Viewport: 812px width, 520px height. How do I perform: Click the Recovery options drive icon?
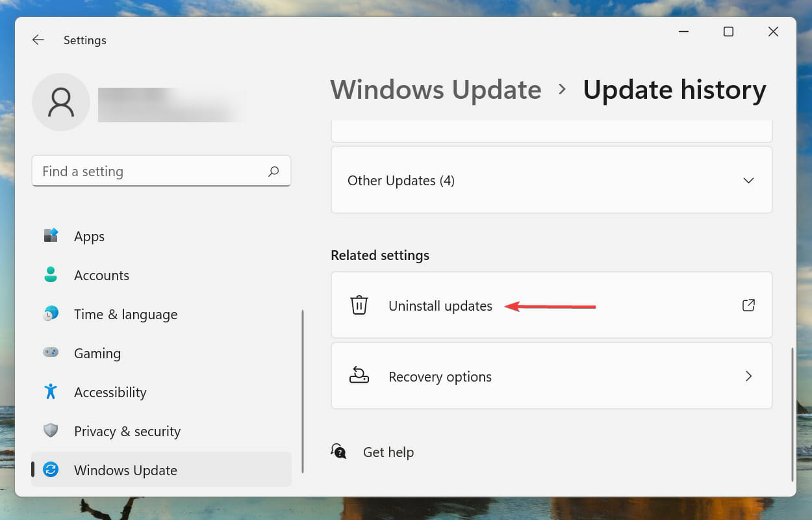359,376
